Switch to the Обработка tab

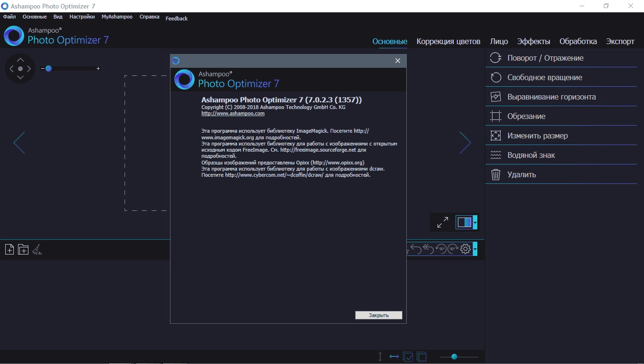coord(578,41)
